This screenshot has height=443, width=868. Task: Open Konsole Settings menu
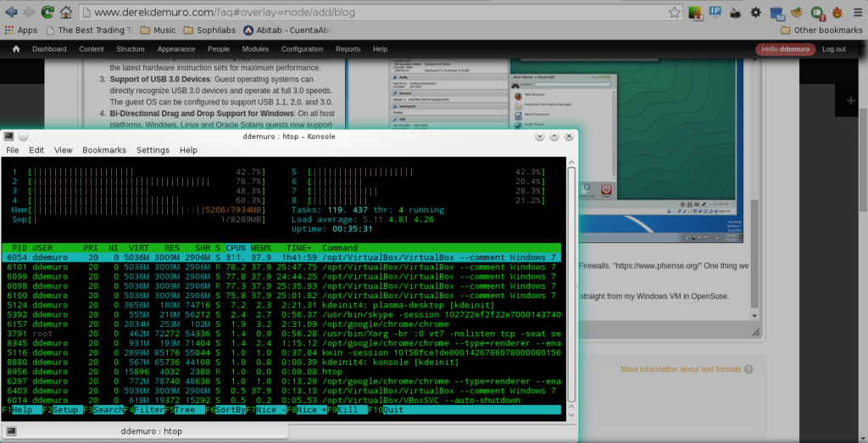coord(153,150)
